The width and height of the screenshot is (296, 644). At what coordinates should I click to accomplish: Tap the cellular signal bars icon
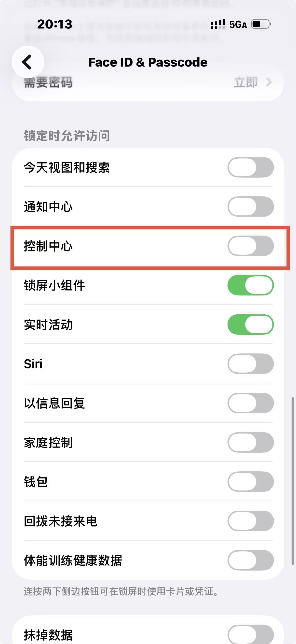pos(218,24)
